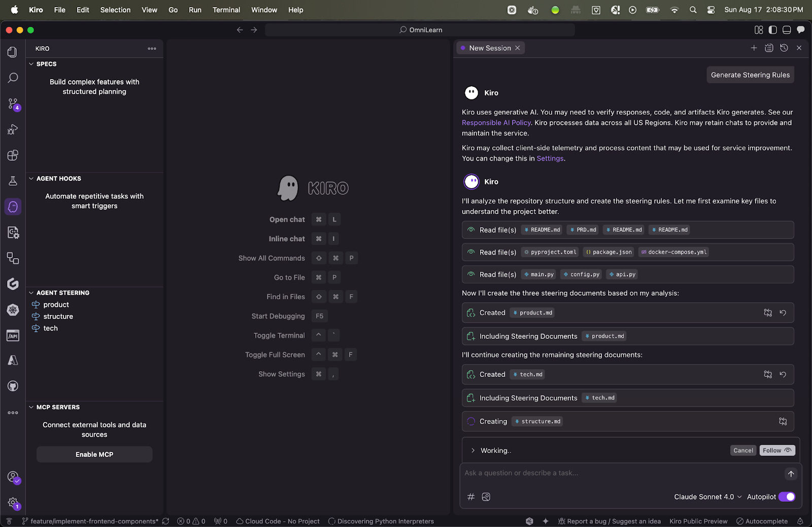812x527 pixels.
Task: Expand the Working status details
Action: pos(473,450)
